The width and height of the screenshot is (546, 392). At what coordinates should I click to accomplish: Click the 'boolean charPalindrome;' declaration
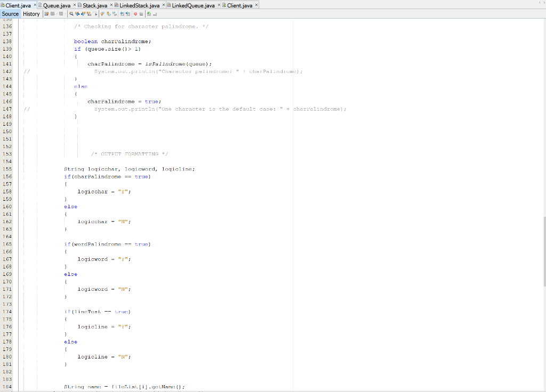[x=113, y=42]
